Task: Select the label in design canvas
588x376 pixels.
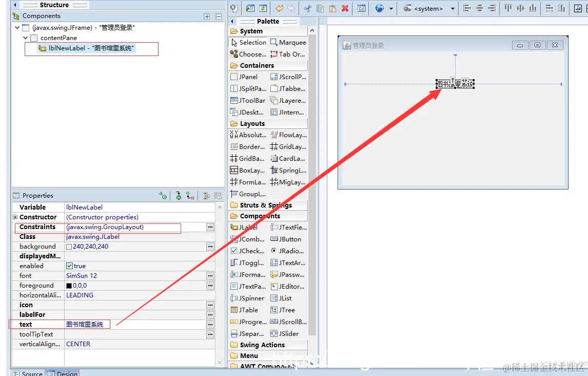Action: click(455, 84)
